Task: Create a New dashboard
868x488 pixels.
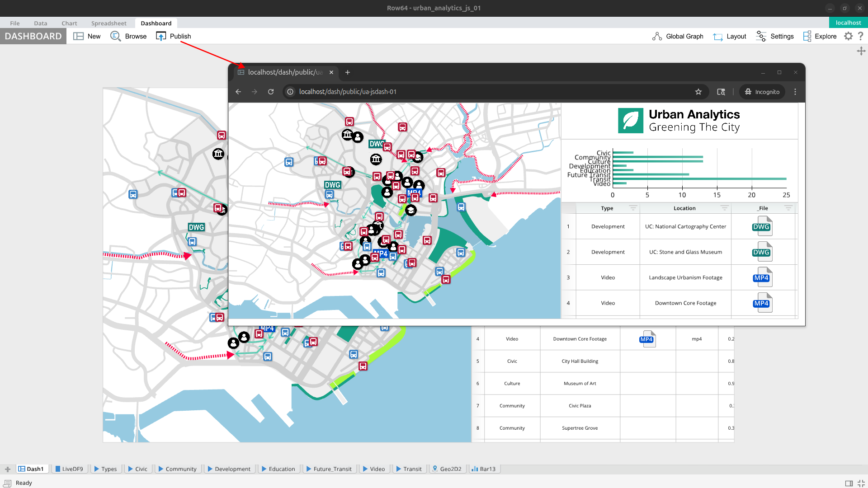Action: point(79,36)
